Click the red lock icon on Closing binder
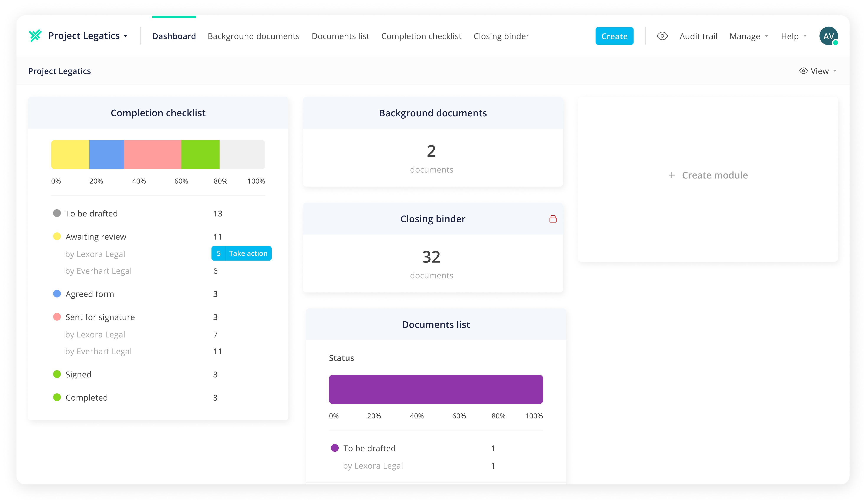 coord(553,219)
